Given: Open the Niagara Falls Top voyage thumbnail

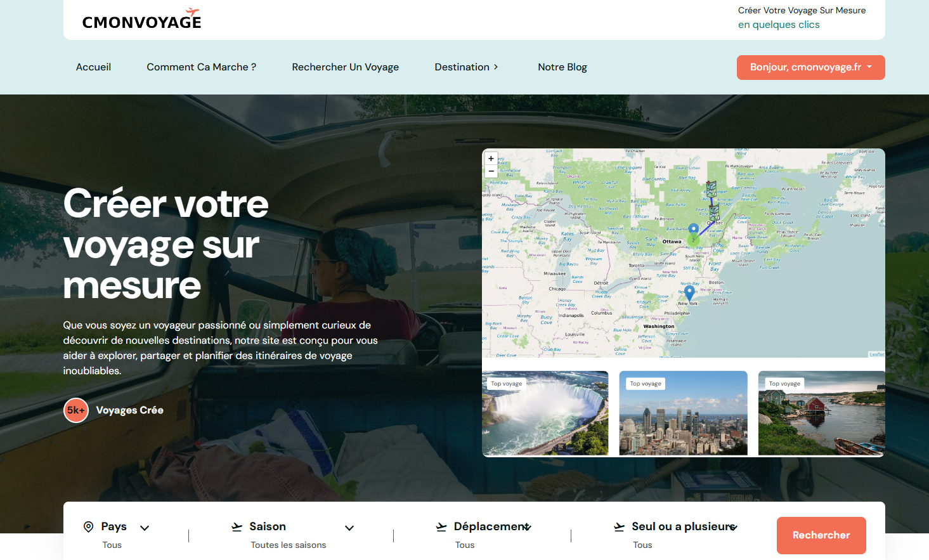Looking at the screenshot, I should pos(545,413).
